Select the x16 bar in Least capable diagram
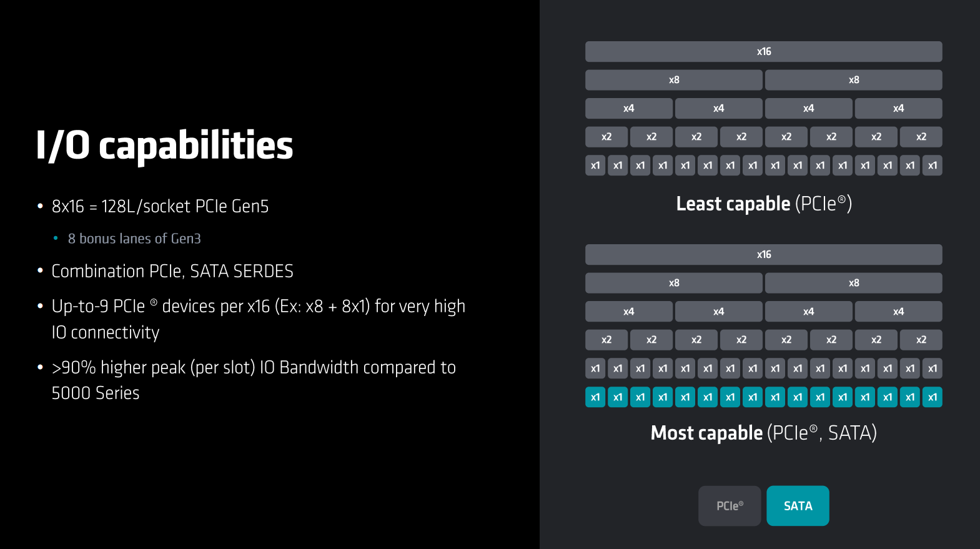This screenshot has width=980, height=549. pos(763,52)
